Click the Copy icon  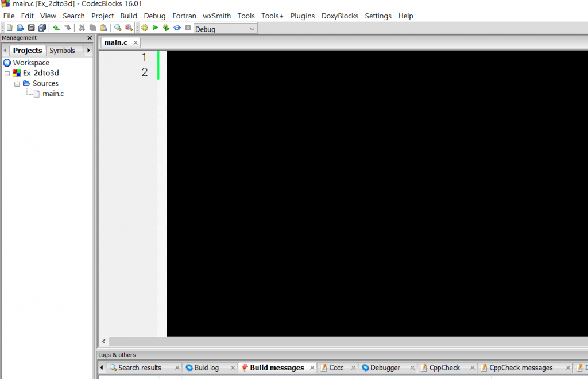click(92, 28)
